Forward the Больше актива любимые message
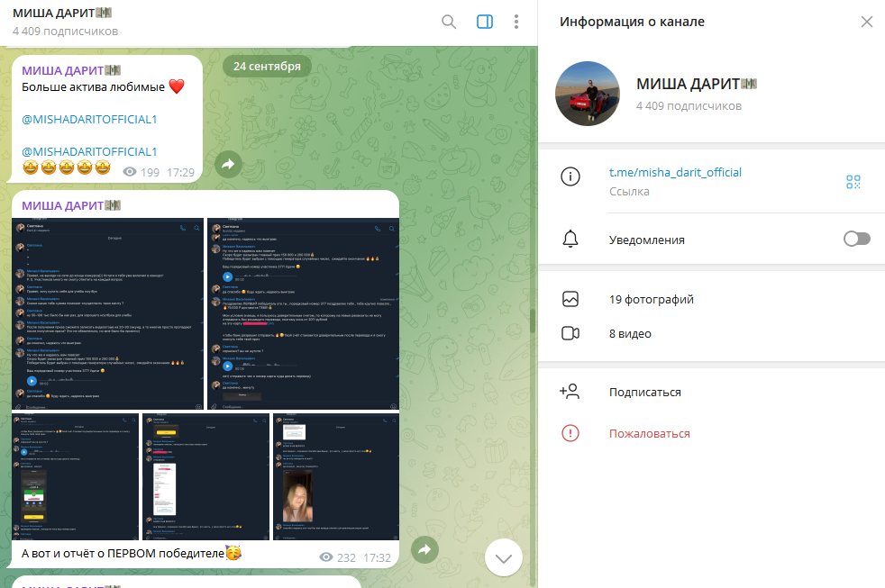885x588 pixels. 228,164
